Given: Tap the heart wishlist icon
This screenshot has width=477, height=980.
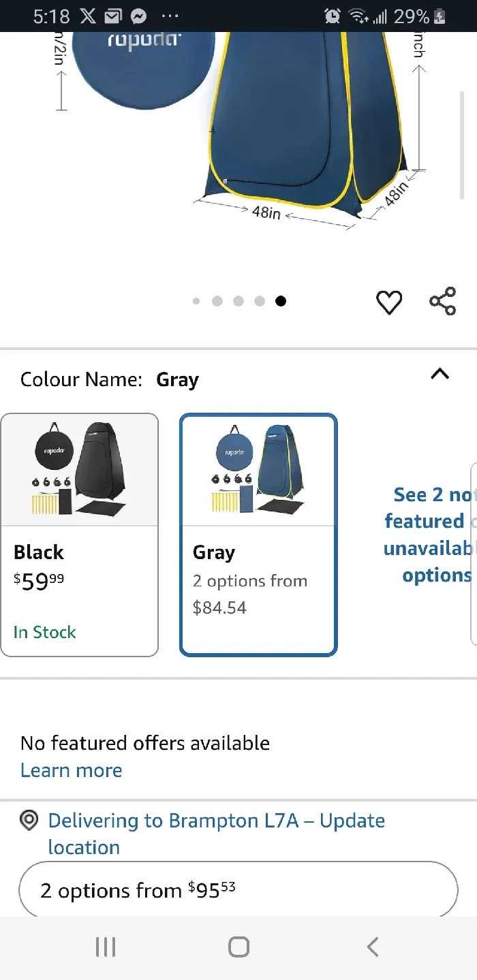Looking at the screenshot, I should pos(389,302).
